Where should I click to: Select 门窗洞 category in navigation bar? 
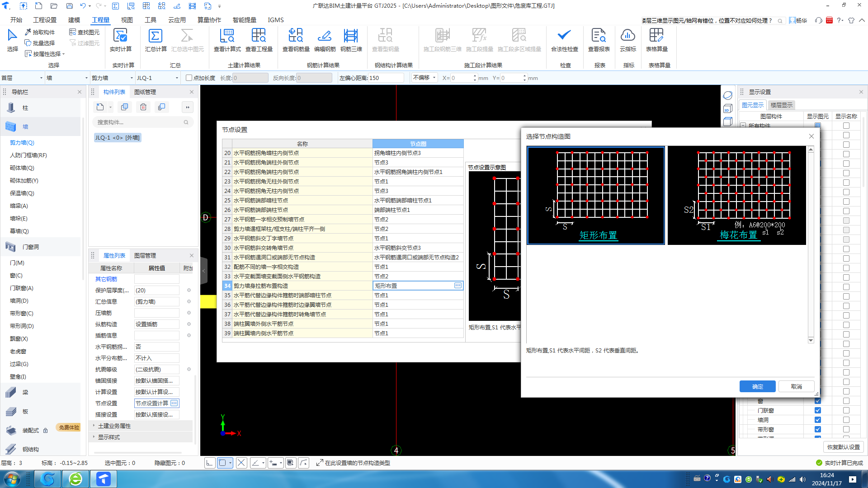(x=41, y=247)
